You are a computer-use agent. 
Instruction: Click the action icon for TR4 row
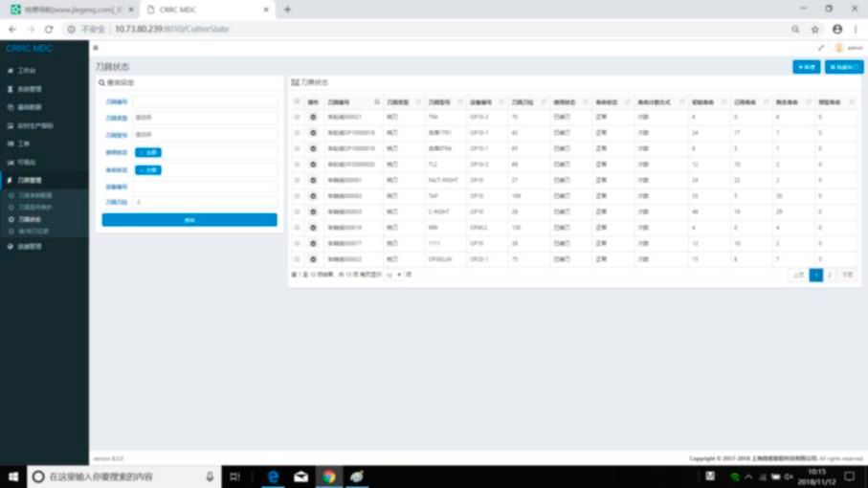coord(313,117)
